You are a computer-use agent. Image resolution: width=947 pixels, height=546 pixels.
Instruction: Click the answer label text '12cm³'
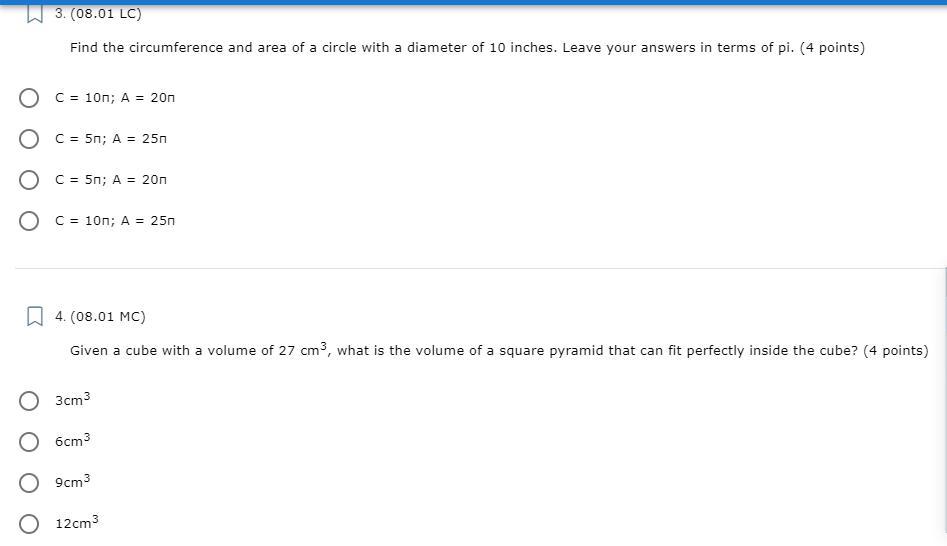[77, 522]
